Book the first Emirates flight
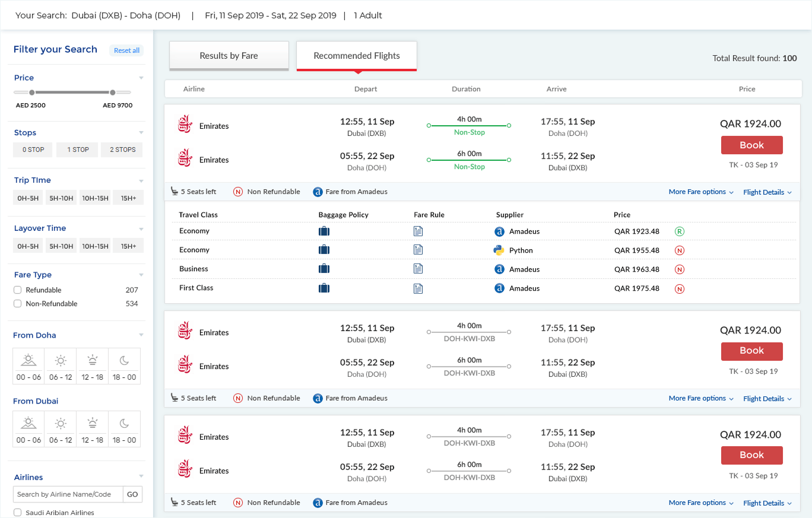 pyautogui.click(x=751, y=145)
